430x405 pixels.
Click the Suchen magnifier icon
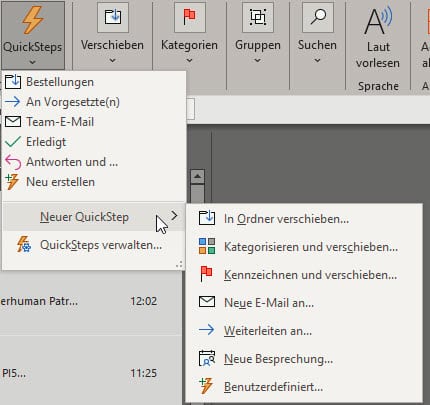[x=318, y=17]
